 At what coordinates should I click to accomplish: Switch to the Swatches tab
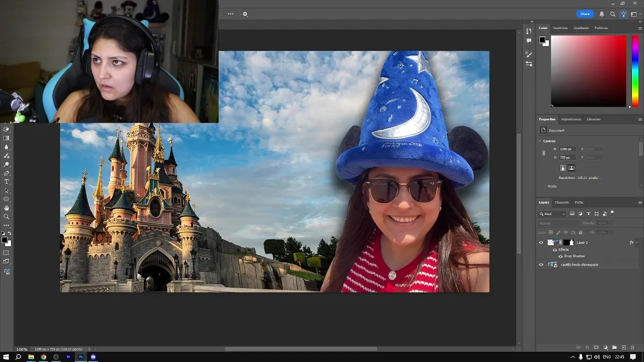pyautogui.click(x=560, y=28)
